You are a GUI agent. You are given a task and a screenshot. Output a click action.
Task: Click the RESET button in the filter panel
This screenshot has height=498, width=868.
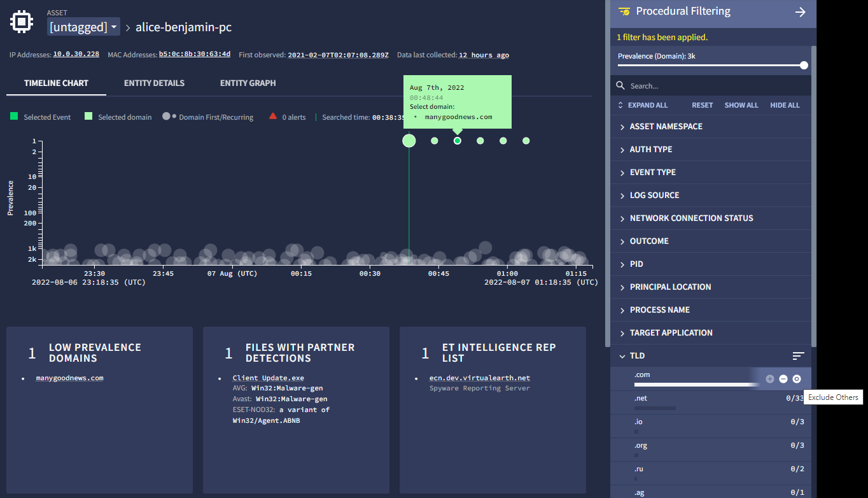[702, 104]
